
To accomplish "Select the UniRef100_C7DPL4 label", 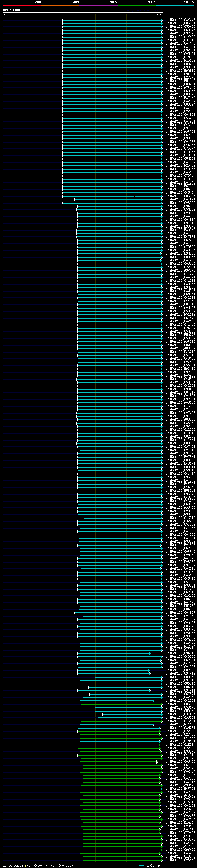I will [180, 176].
